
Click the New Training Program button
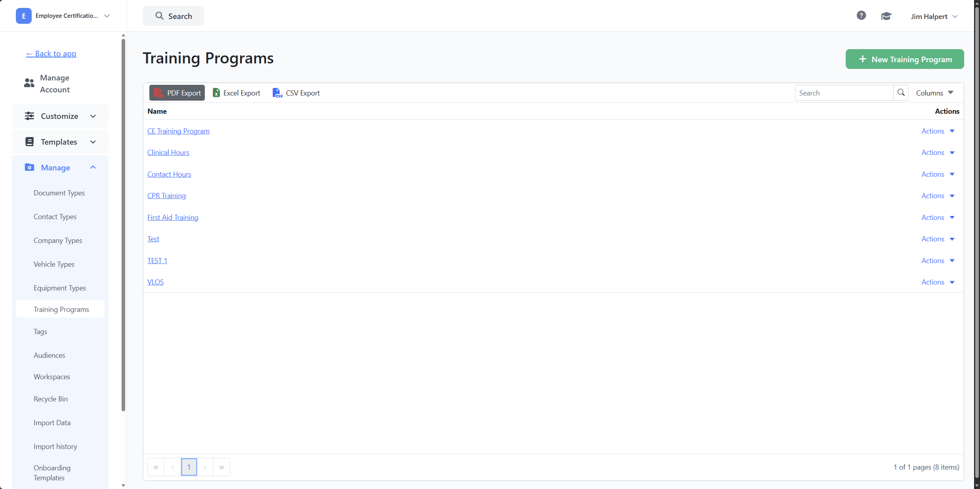(x=905, y=59)
